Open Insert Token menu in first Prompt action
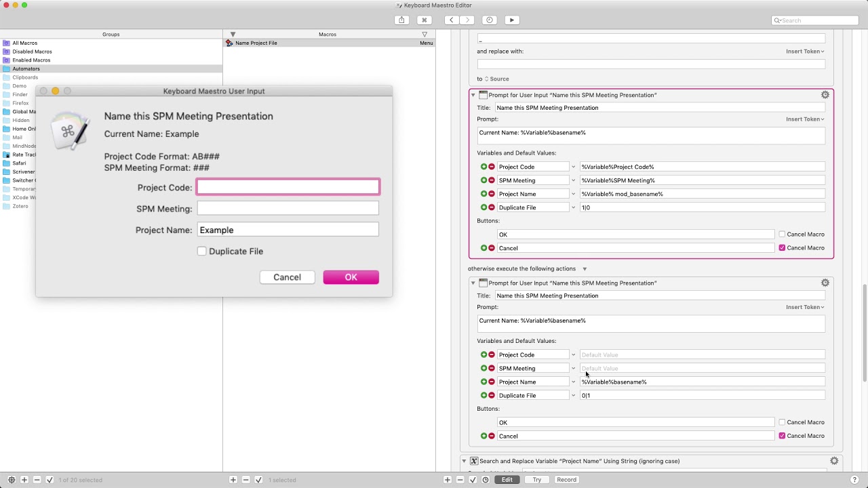This screenshot has height=488, width=868. [805, 119]
